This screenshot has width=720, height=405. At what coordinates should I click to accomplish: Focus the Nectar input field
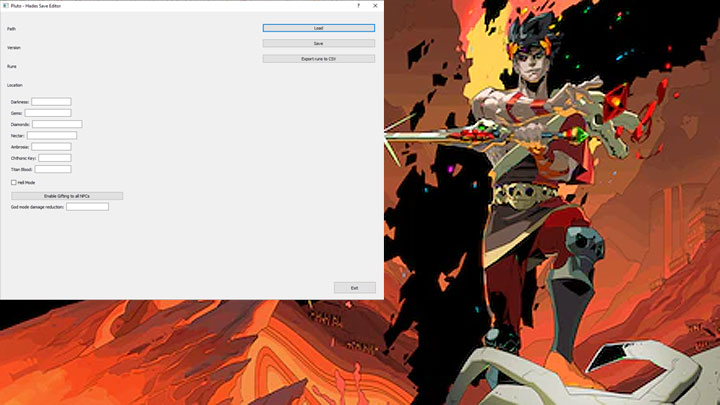pos(52,135)
